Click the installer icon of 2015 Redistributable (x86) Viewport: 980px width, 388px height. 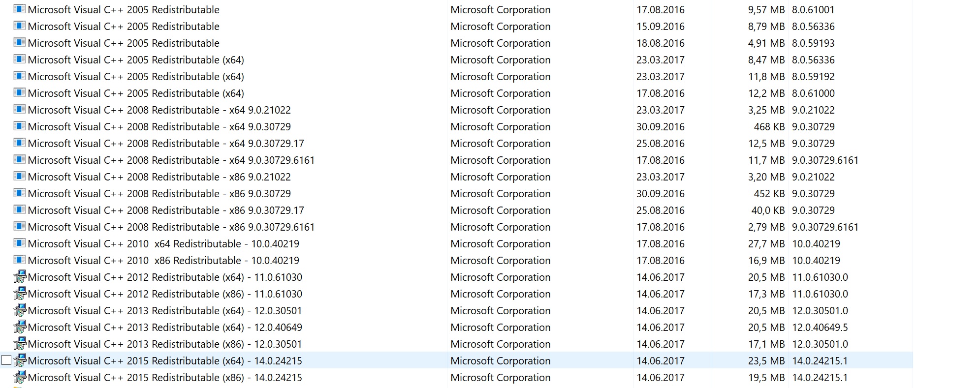(x=20, y=377)
